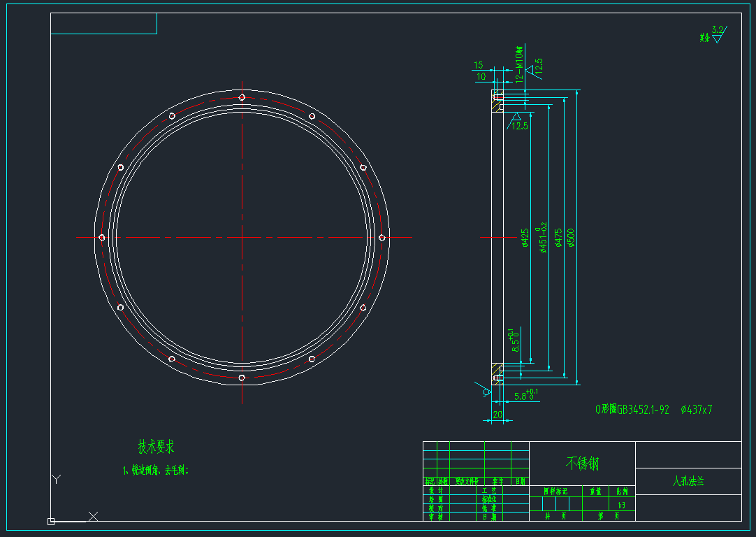The width and height of the screenshot is (756, 537).
Task: Select the 20 width dimension
Action: (497, 415)
